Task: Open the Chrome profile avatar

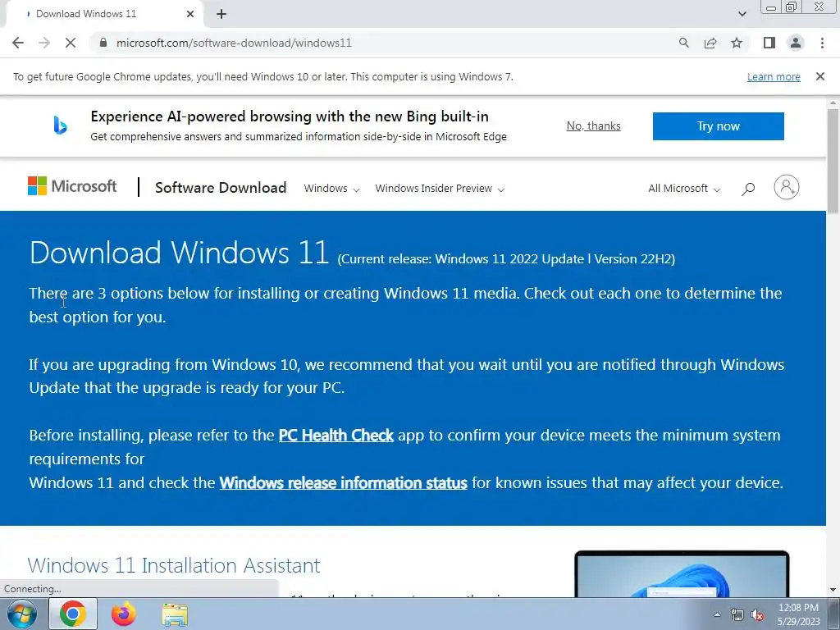Action: pos(796,43)
